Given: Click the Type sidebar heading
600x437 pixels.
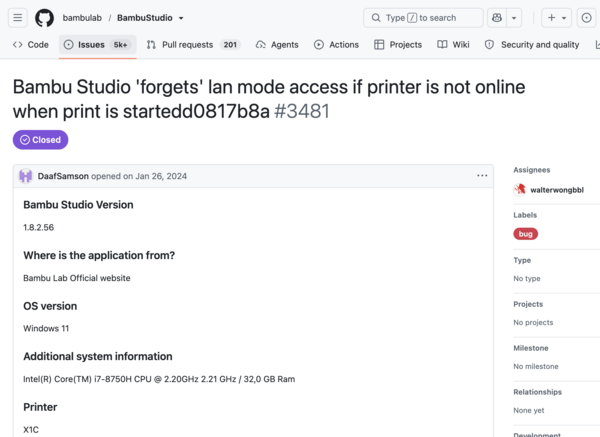Looking at the screenshot, I should 522,260.
